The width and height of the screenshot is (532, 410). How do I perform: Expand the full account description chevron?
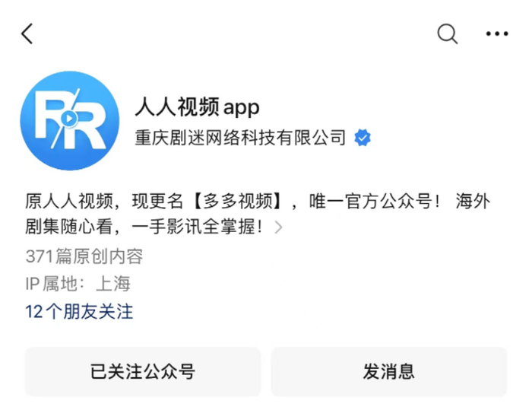278,227
